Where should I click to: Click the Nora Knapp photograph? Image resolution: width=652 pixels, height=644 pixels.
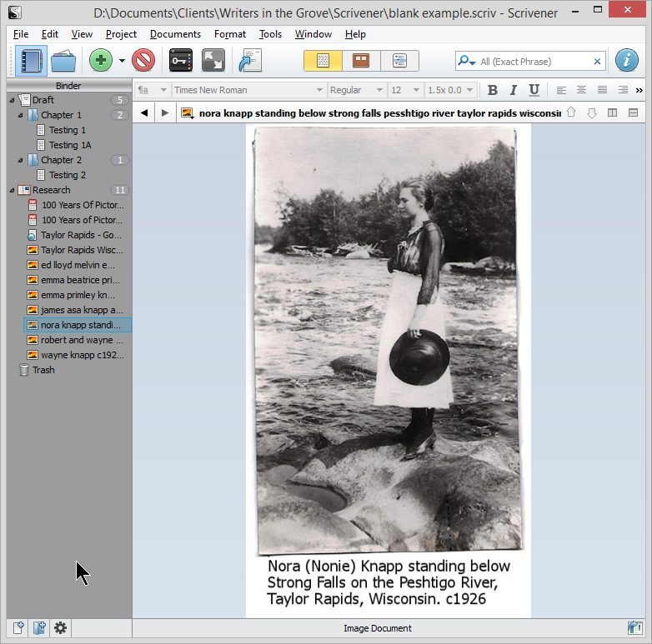[388, 341]
